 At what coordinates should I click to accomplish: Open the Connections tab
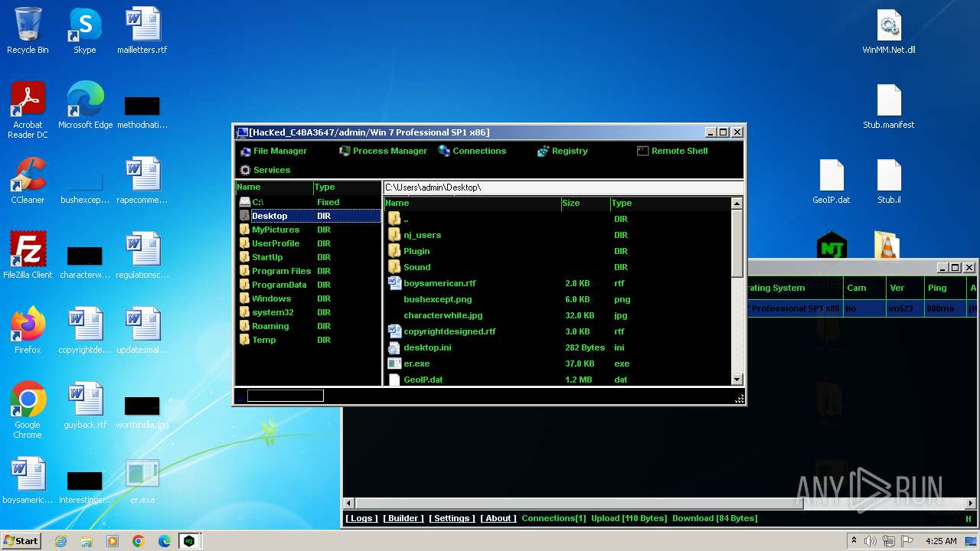click(x=472, y=151)
